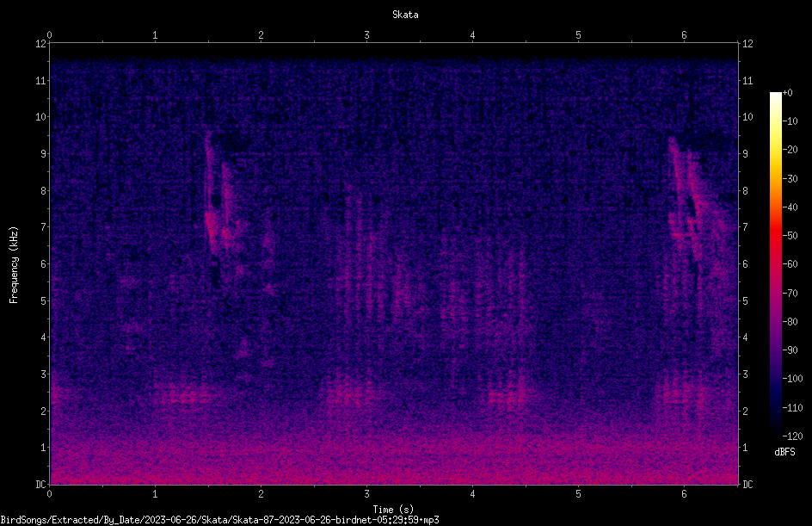Click the "-60" value on the color scale
This screenshot has height=526, width=812.
point(790,264)
